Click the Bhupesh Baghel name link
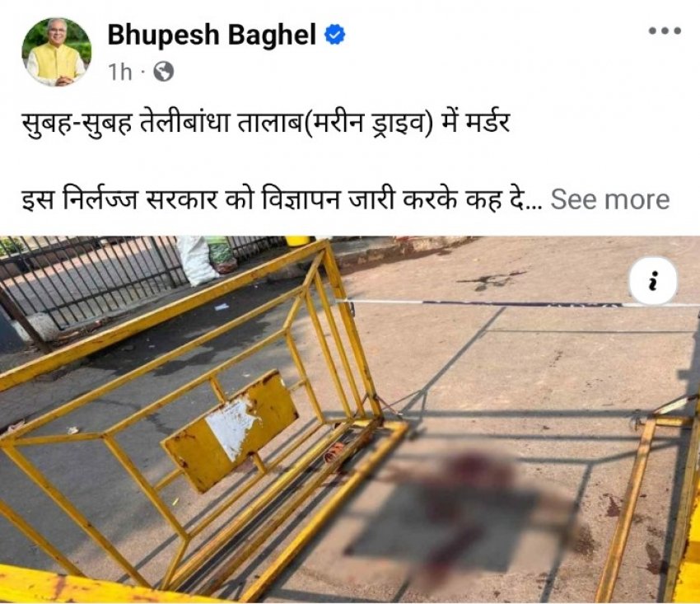 pyautogui.click(x=212, y=35)
